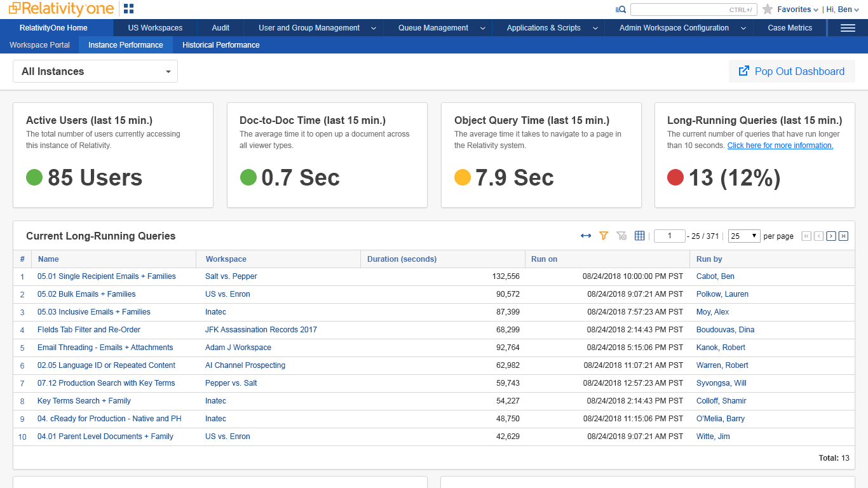Click red status dot for Long-Running Queries
Screen dimensions: 868x488
pos(675,177)
